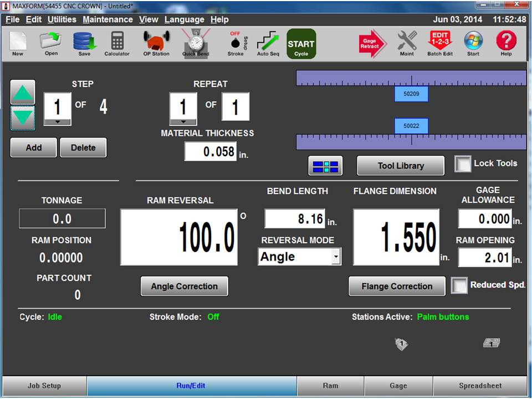
Task: Open the Edit menu
Action: 34,20
